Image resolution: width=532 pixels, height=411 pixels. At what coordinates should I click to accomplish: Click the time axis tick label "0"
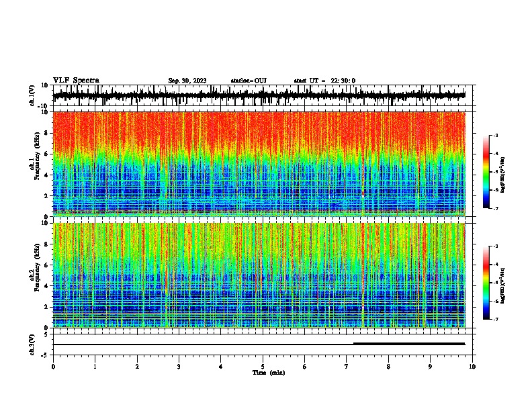(x=53, y=367)
